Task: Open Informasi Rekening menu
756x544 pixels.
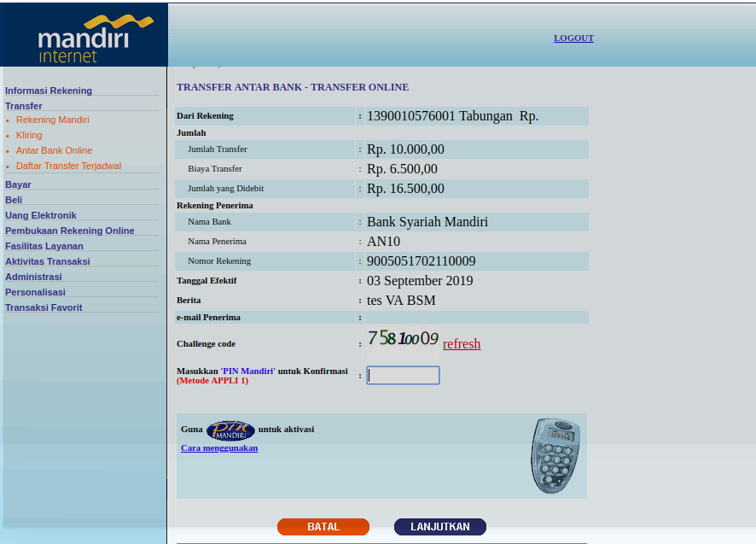Action: tap(49, 91)
